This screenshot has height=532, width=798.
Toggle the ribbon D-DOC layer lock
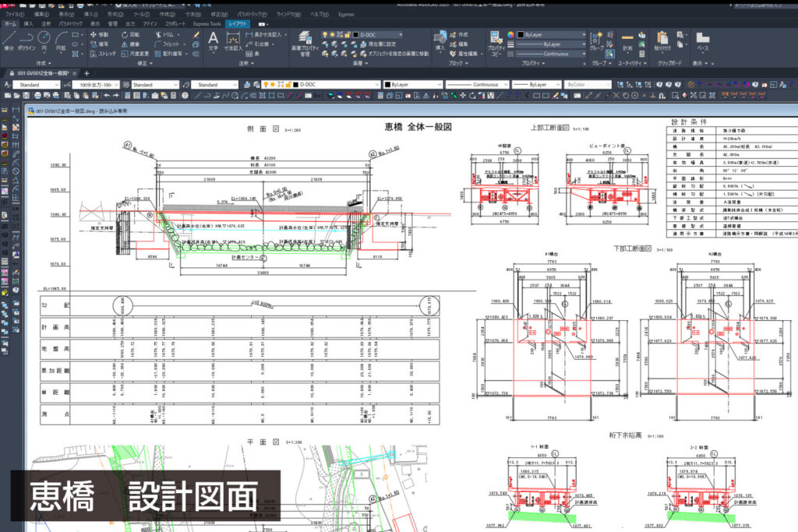347,34
